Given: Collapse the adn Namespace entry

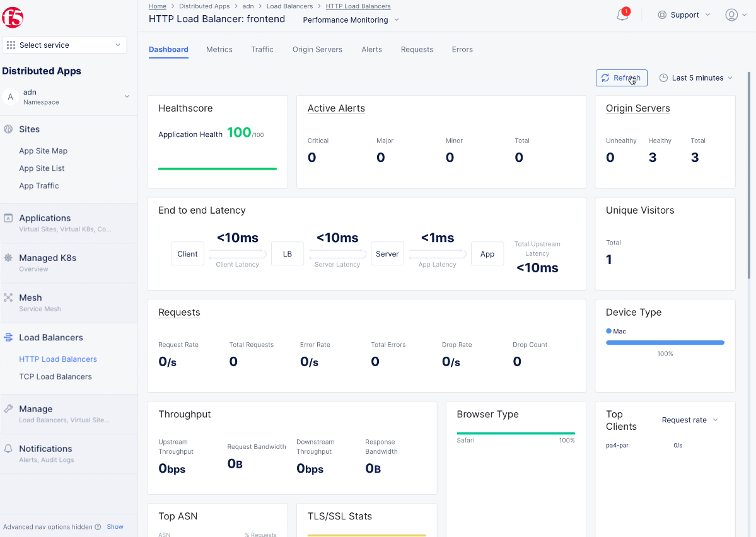Looking at the screenshot, I should click(127, 96).
